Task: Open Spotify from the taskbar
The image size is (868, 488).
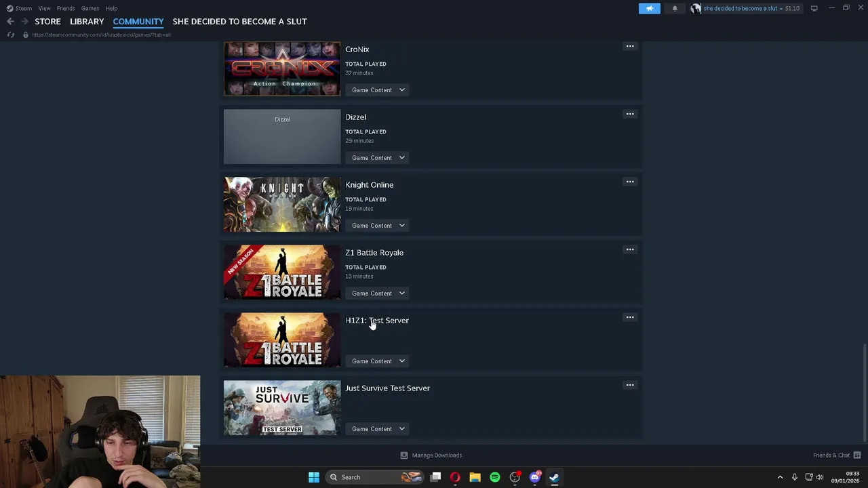Action: (x=495, y=477)
